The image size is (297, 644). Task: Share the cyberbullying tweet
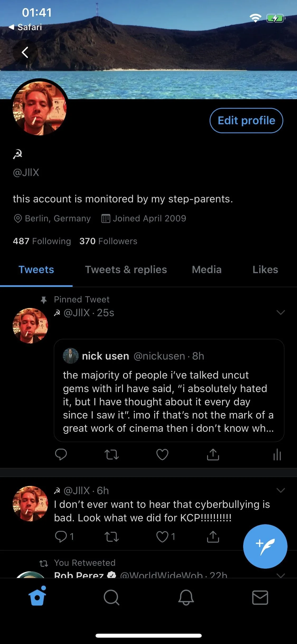point(213,536)
